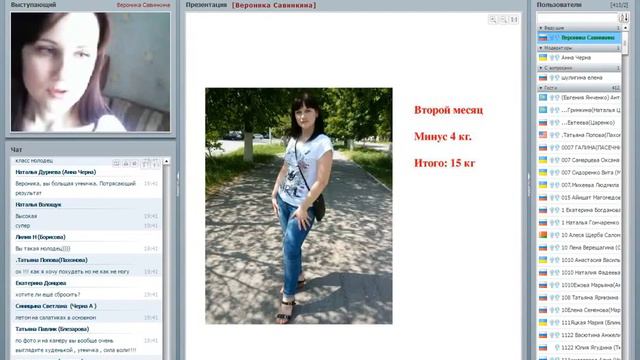Click chat message 'Вы такая молодец))))'

pyautogui.click(x=42, y=249)
